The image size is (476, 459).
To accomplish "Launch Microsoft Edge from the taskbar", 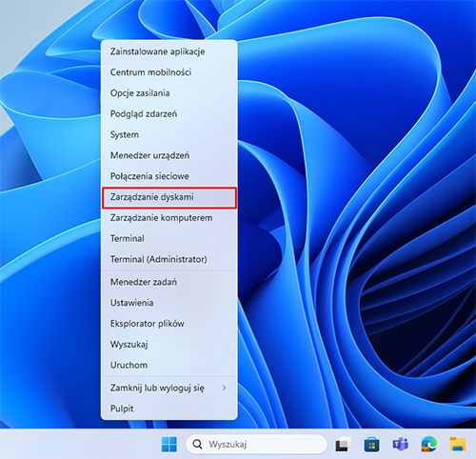I will coord(429,444).
